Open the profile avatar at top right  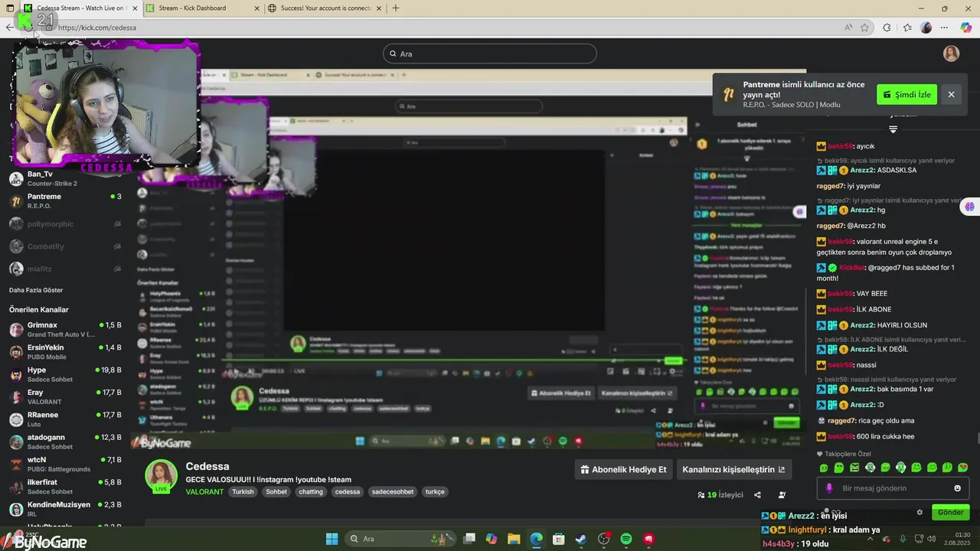[951, 54]
